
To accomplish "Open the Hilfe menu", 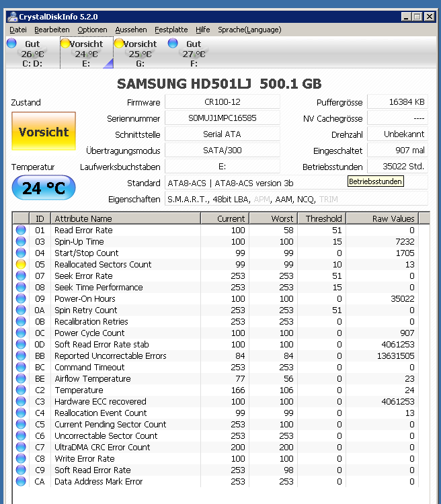I will point(202,30).
